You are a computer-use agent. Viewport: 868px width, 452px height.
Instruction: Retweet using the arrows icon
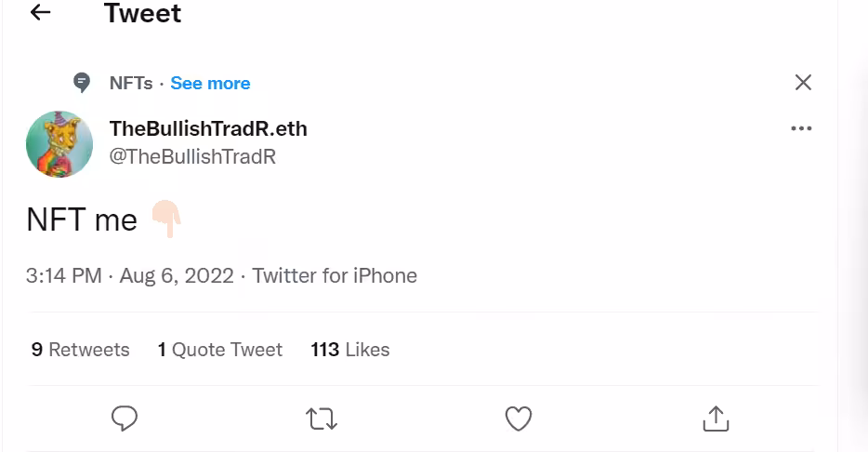[322, 419]
